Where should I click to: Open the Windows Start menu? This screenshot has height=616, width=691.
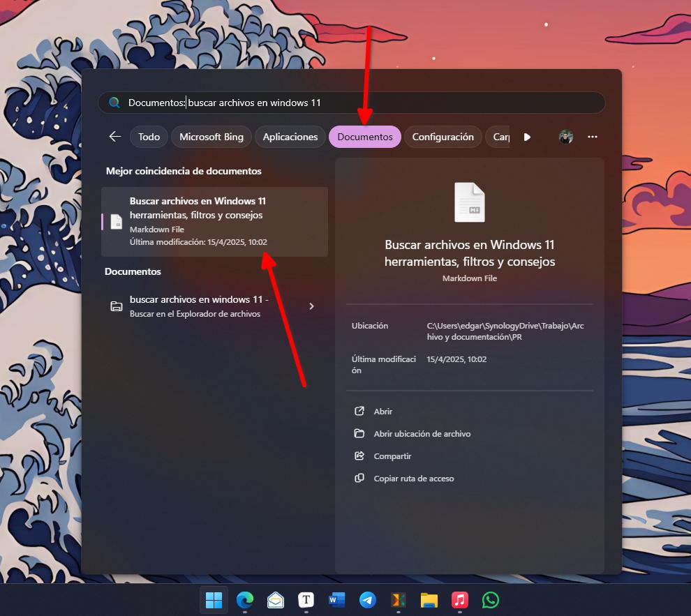(x=214, y=600)
